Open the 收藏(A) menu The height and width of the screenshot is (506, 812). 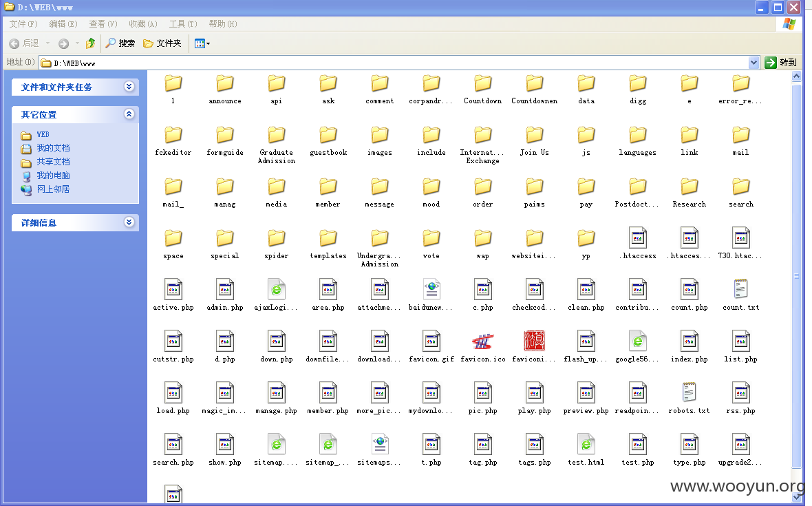pyautogui.click(x=143, y=24)
